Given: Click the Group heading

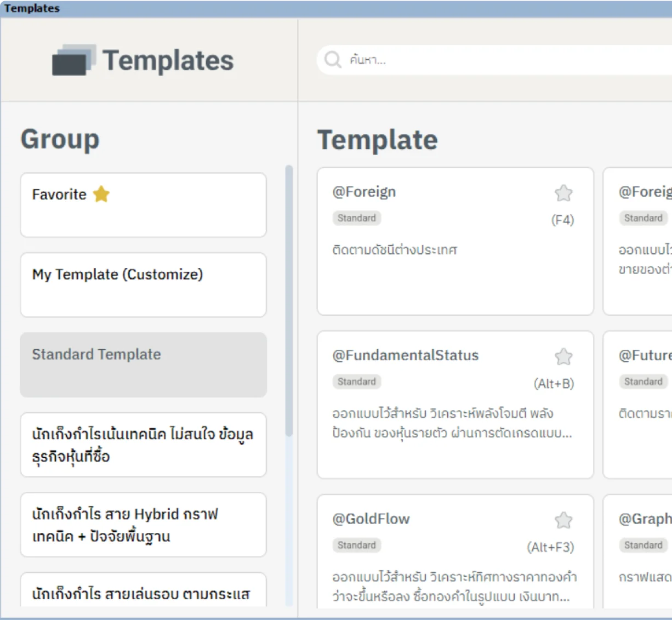Looking at the screenshot, I should point(60,139).
